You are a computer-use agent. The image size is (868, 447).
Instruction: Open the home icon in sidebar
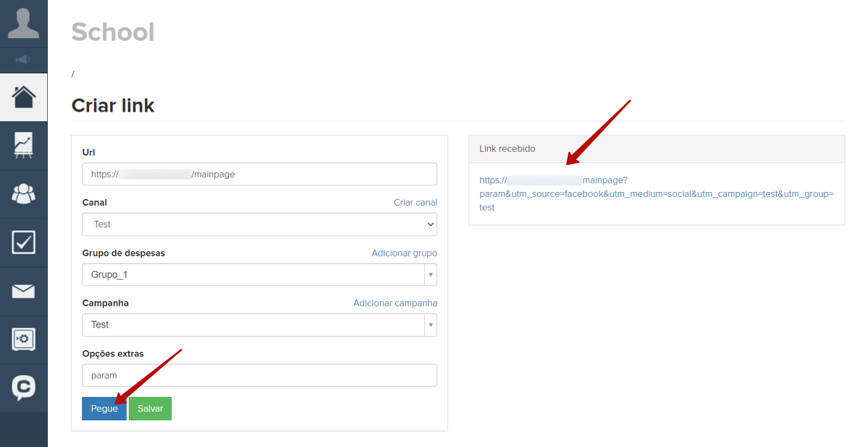point(23,97)
